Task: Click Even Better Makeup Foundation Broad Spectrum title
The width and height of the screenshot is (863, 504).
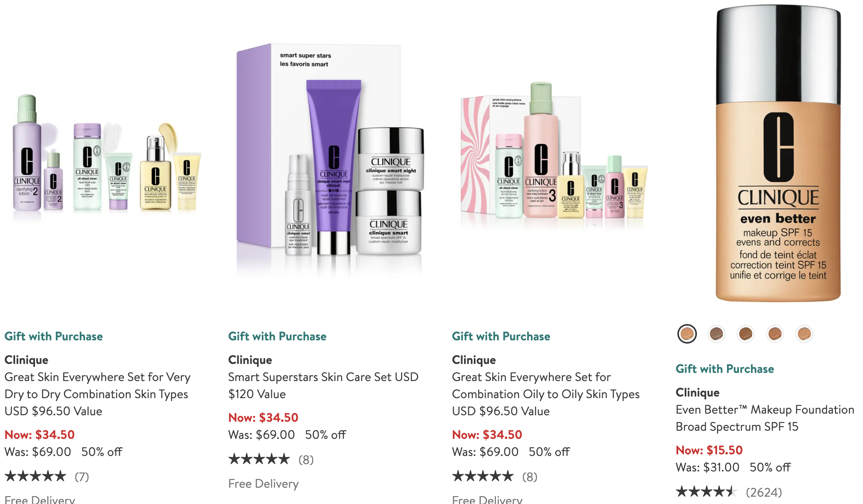Action: pyautogui.click(x=765, y=418)
